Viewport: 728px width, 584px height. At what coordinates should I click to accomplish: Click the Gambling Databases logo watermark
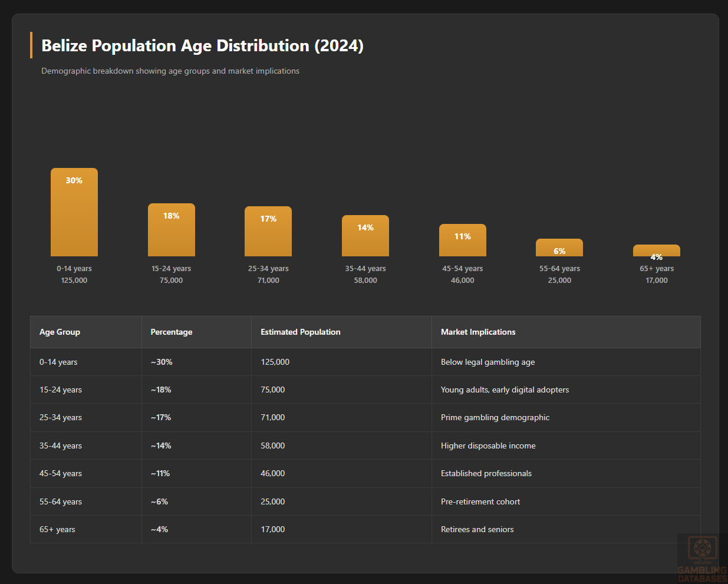(701, 558)
